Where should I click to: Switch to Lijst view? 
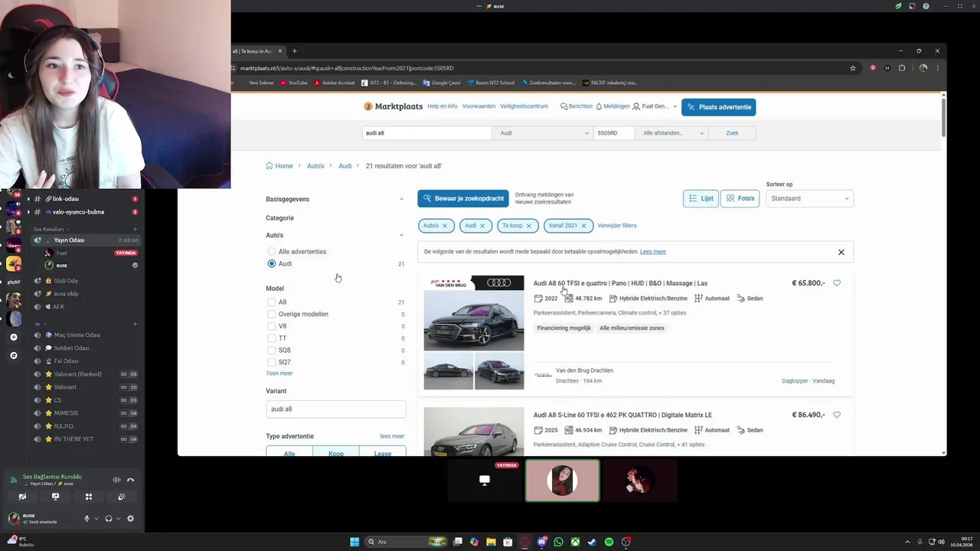pos(701,198)
